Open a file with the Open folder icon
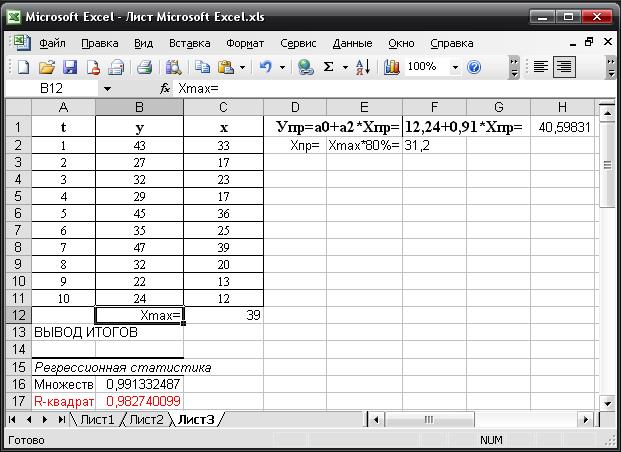Screen dimensions: 621x452 tap(47, 67)
